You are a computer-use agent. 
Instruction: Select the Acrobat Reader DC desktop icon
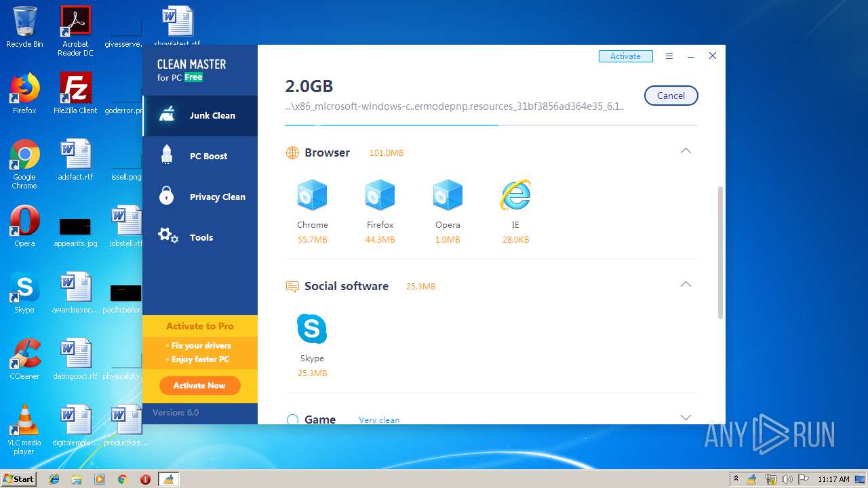point(75,31)
